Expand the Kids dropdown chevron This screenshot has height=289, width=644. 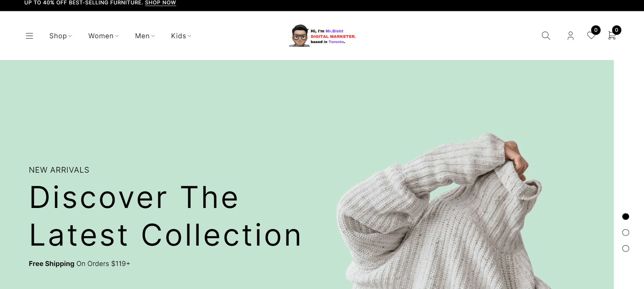tap(190, 36)
